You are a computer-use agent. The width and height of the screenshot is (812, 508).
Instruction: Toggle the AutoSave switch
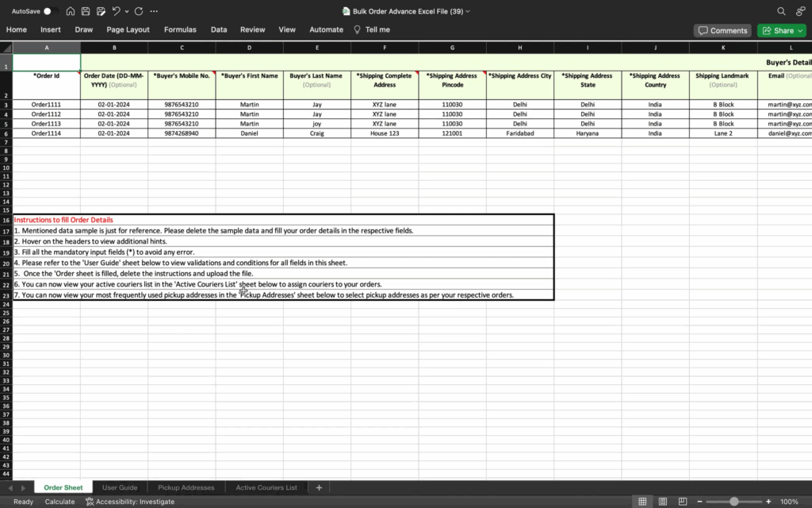tap(50, 11)
